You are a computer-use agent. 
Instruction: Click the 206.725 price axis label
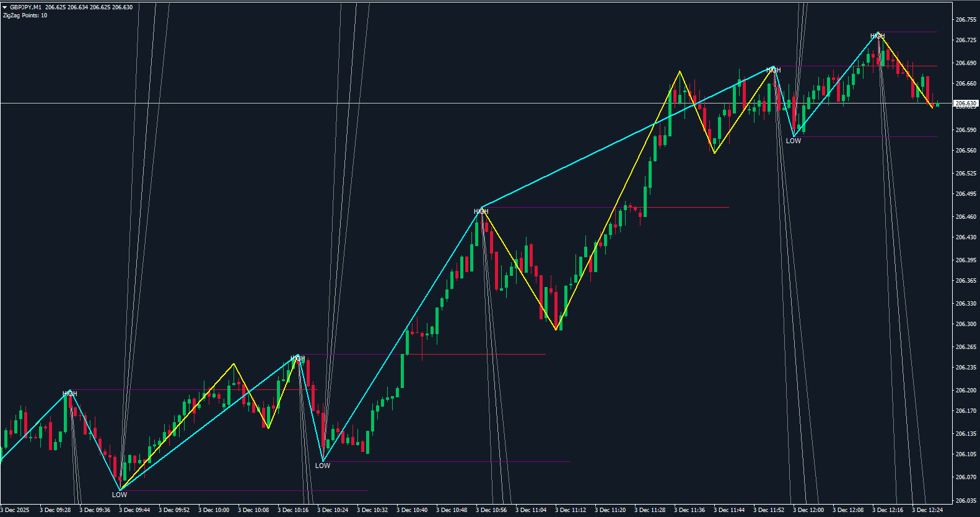966,40
